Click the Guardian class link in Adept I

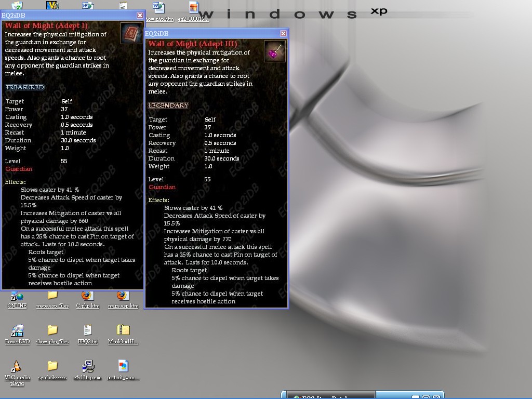(x=19, y=169)
